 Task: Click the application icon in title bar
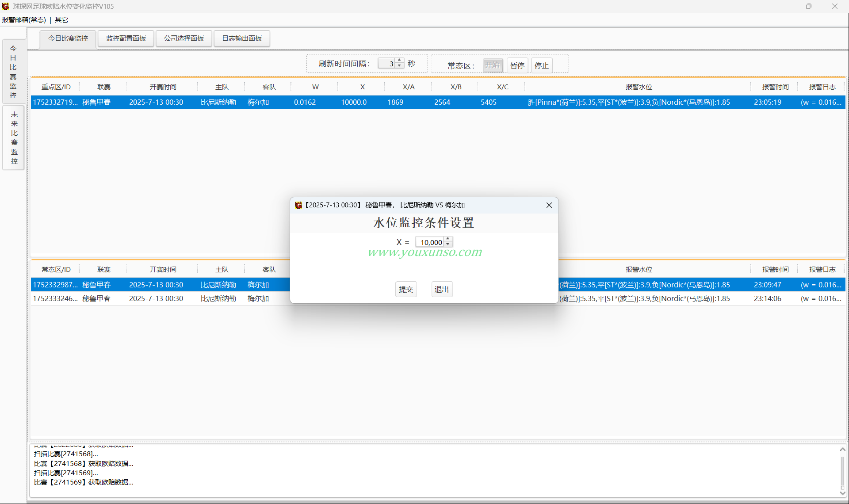click(x=5, y=6)
